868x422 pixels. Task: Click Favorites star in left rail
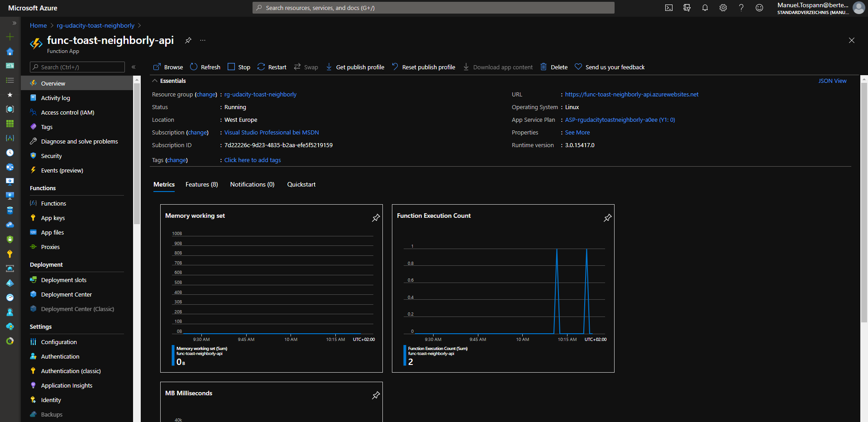[x=10, y=95]
